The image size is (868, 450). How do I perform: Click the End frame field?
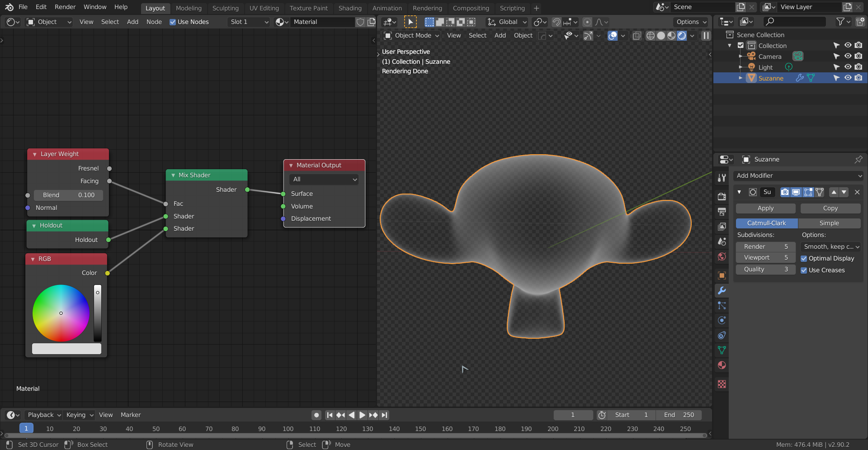(x=679, y=415)
